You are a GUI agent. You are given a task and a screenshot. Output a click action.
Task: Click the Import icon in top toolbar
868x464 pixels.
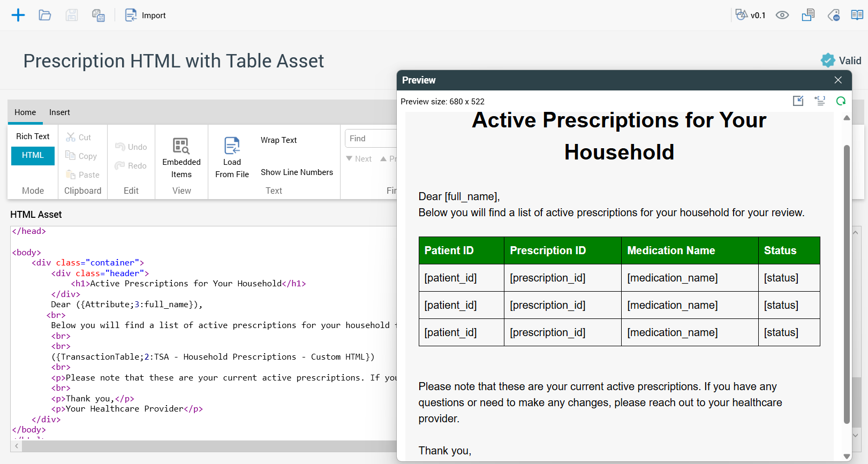146,15
